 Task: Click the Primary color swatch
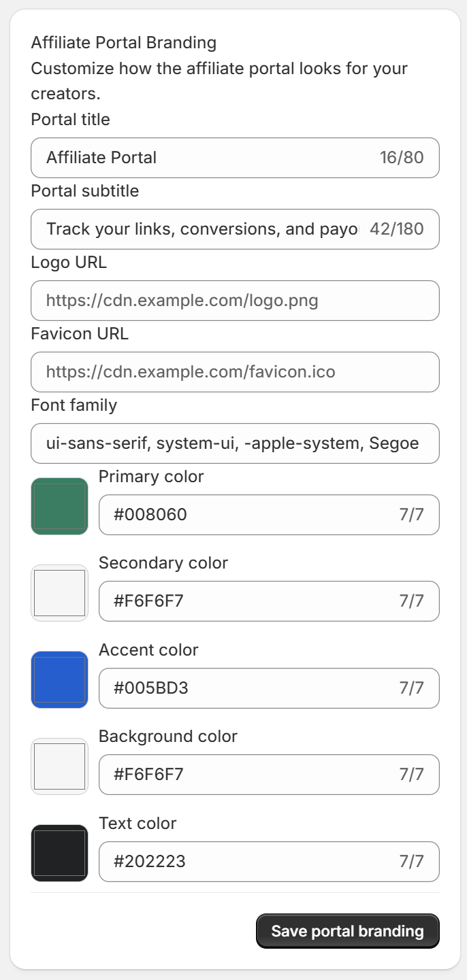tap(59, 507)
